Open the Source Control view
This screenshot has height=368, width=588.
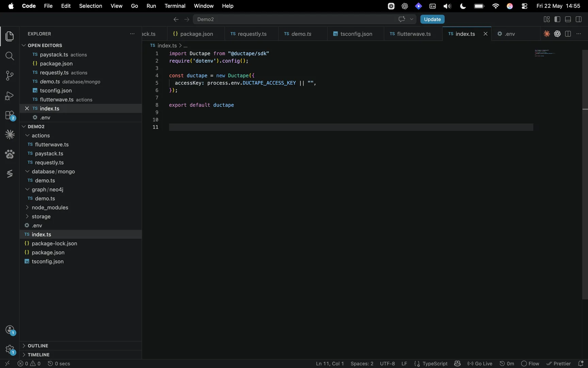point(10,76)
